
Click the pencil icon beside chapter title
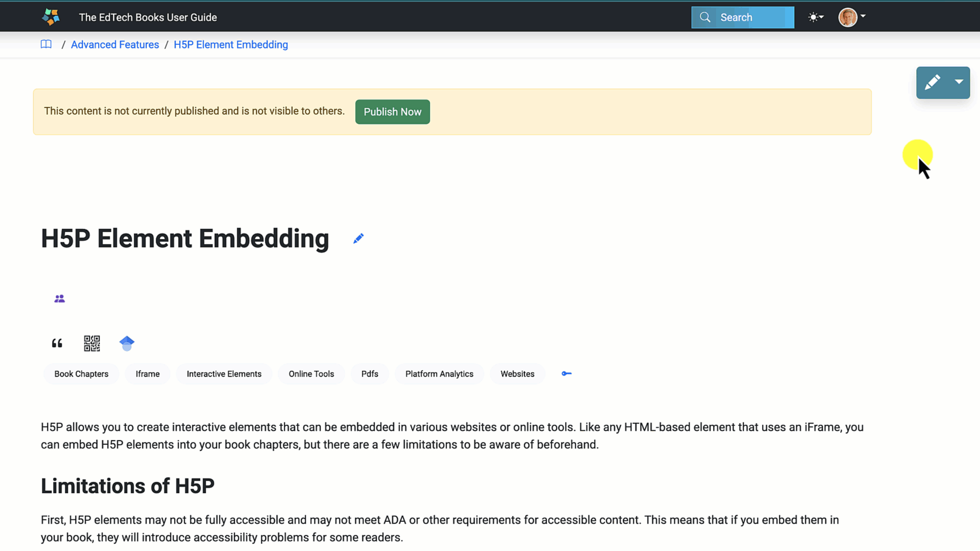coord(358,238)
